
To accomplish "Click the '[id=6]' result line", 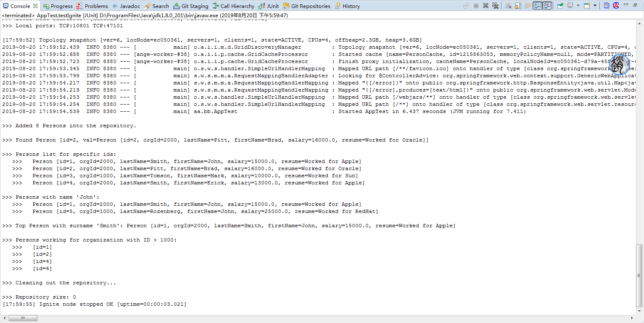I will [32, 268].
